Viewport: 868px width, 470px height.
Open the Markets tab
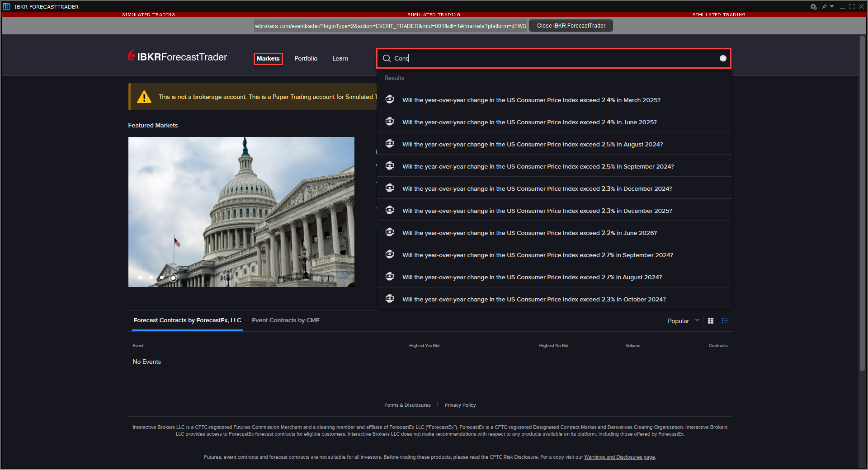click(268, 59)
